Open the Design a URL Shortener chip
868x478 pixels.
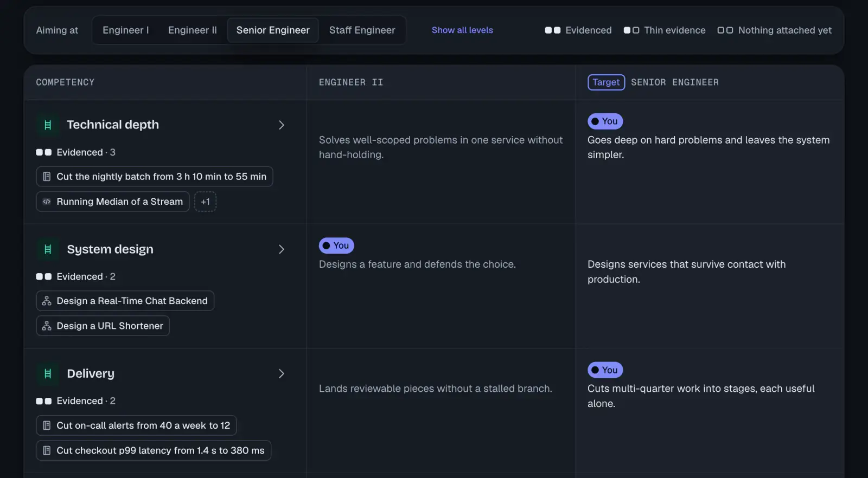(x=103, y=326)
